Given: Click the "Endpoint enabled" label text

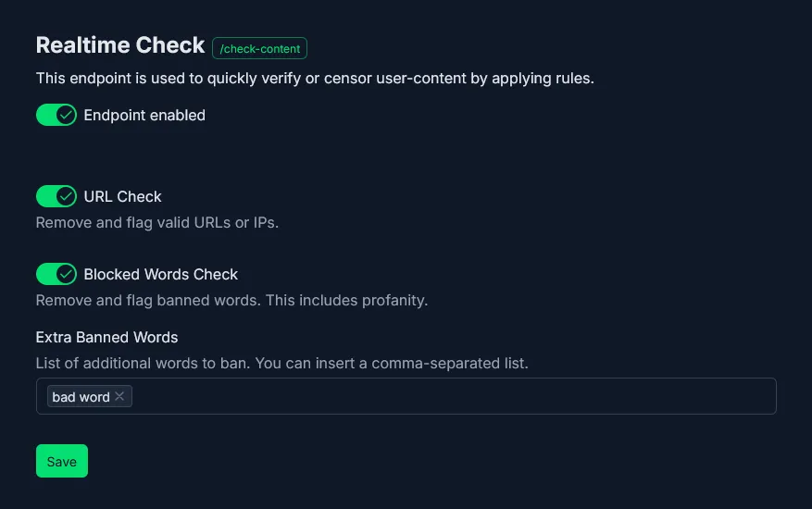Looking at the screenshot, I should pos(144,116).
